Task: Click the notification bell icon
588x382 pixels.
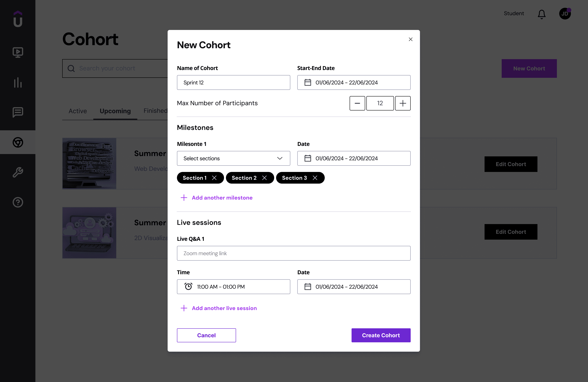Action: (x=541, y=14)
